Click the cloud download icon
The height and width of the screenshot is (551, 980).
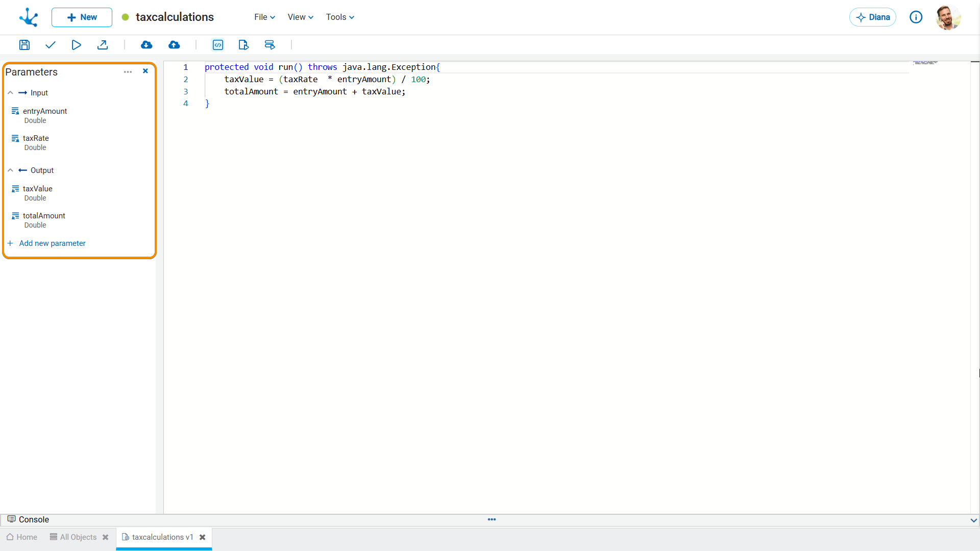(146, 45)
